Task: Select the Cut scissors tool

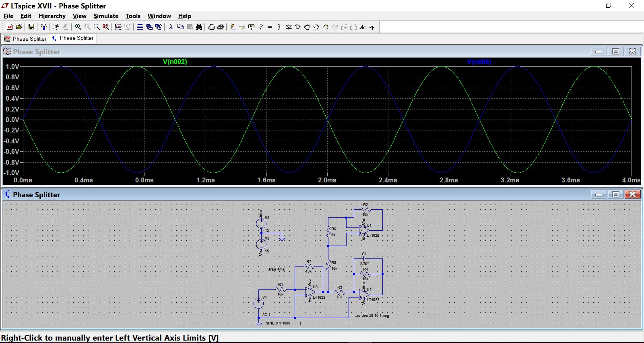Action: point(171,27)
